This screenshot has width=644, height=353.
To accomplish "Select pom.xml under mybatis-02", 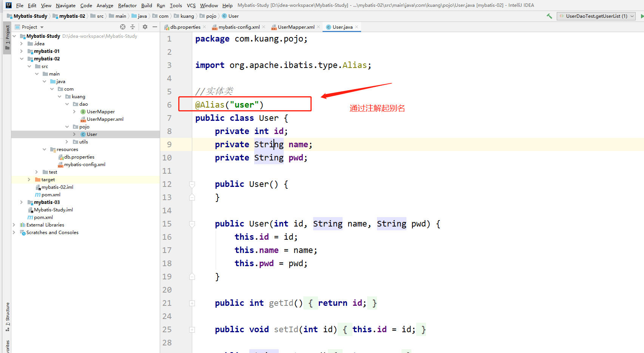I will [x=51, y=195].
